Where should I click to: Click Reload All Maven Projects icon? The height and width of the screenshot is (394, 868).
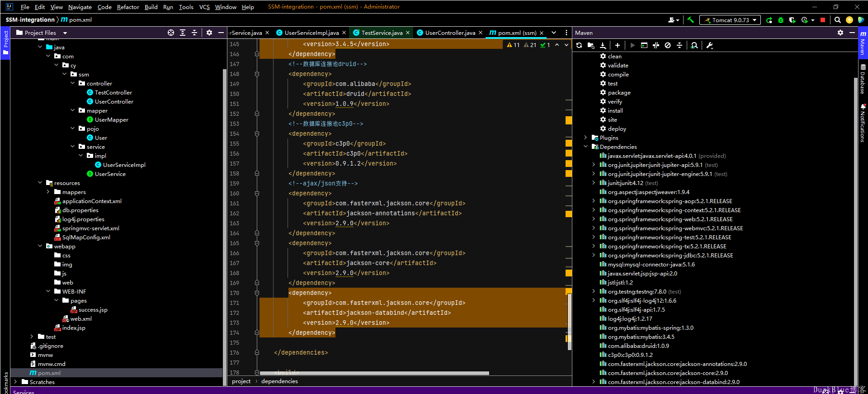[579, 45]
